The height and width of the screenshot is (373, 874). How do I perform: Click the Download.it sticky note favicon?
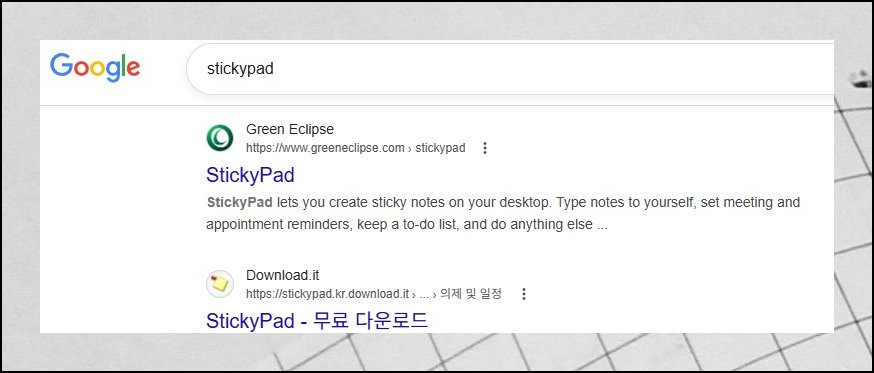coord(220,284)
